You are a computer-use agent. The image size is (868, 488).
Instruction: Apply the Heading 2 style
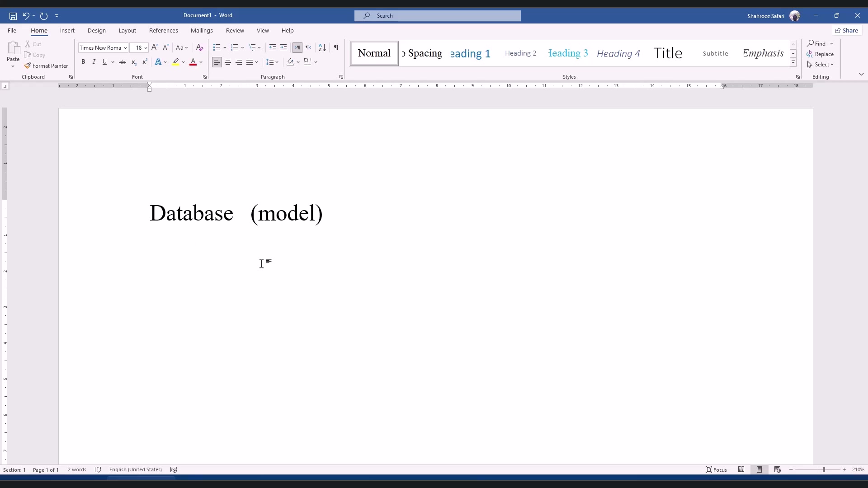coord(521,53)
